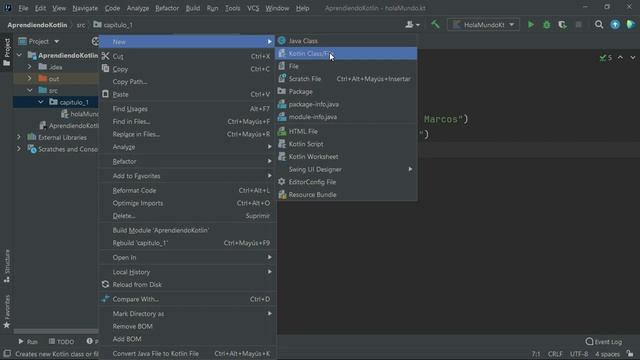This screenshot has height=360, width=640.
Task: Open the Analyze submenu in context menu
Action: tap(187, 147)
